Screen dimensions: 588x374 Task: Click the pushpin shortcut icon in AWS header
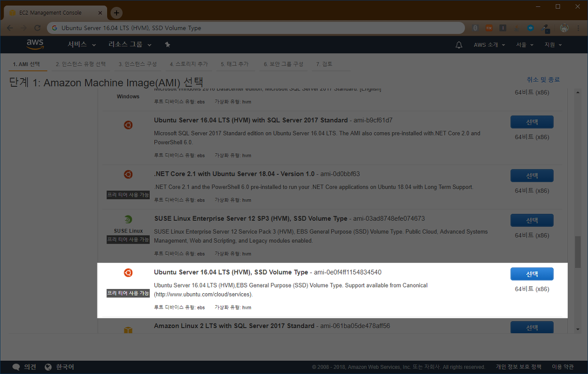tap(167, 45)
